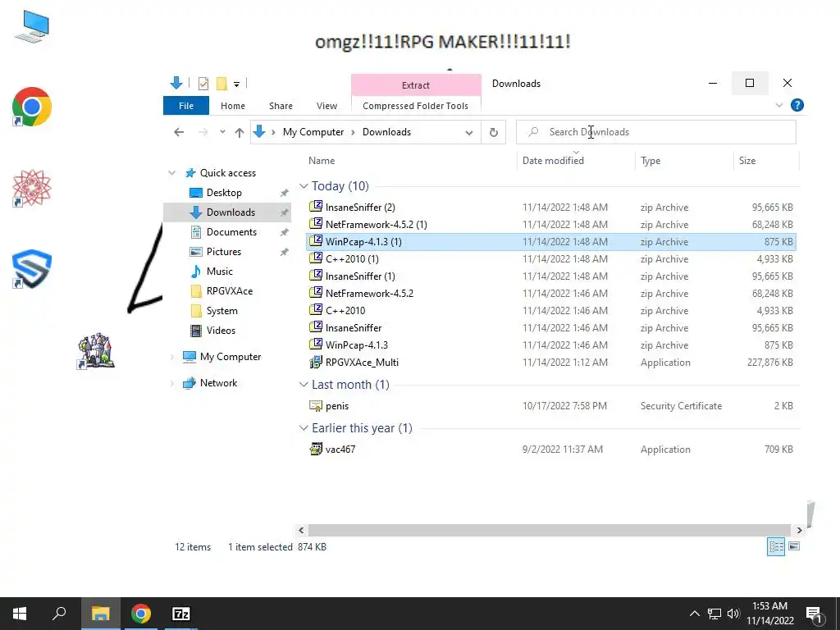Open This PC desktop icon
The height and width of the screenshot is (630, 840).
(32, 27)
